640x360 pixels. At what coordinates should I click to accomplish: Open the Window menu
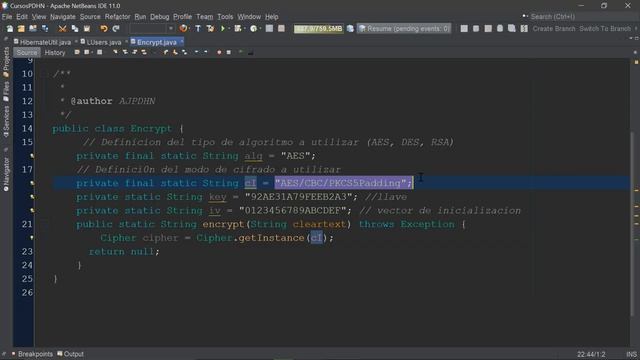(x=249, y=17)
